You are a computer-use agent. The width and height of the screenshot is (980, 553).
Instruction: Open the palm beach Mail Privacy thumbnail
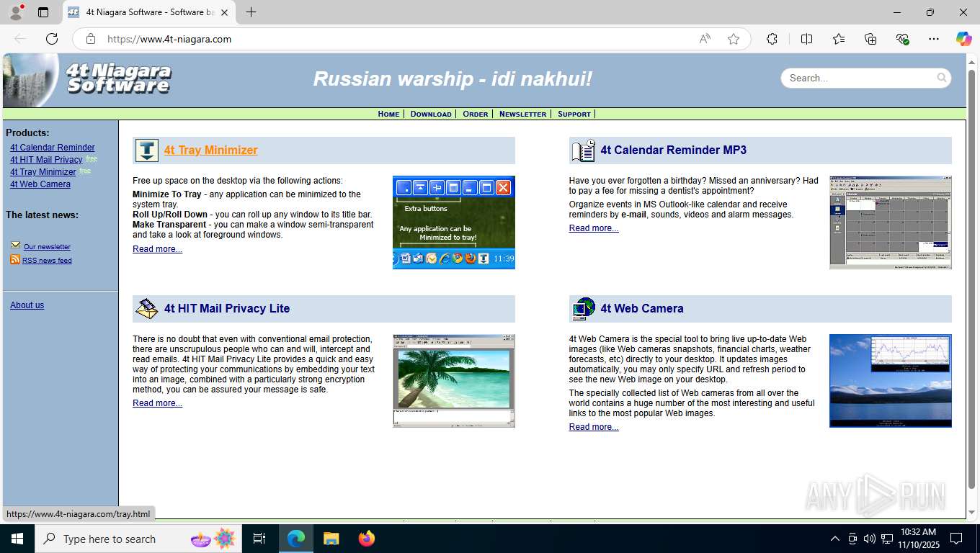click(454, 381)
